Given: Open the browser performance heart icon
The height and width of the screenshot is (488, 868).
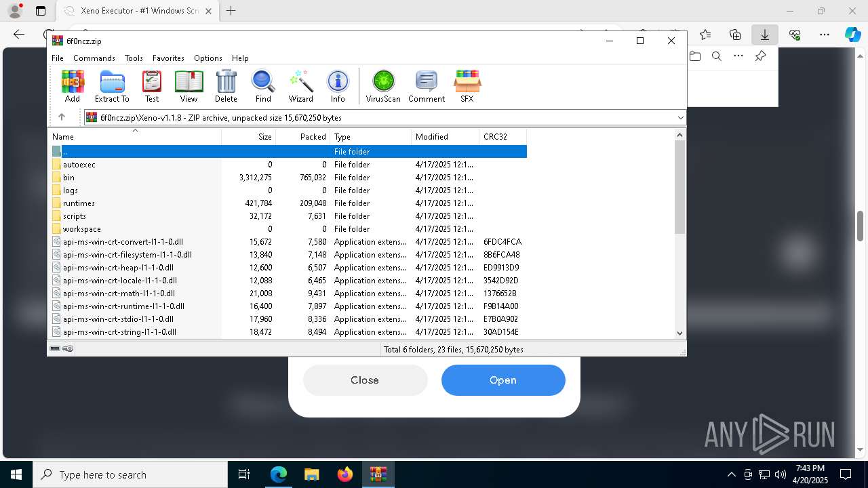Looking at the screenshot, I should point(795,35).
